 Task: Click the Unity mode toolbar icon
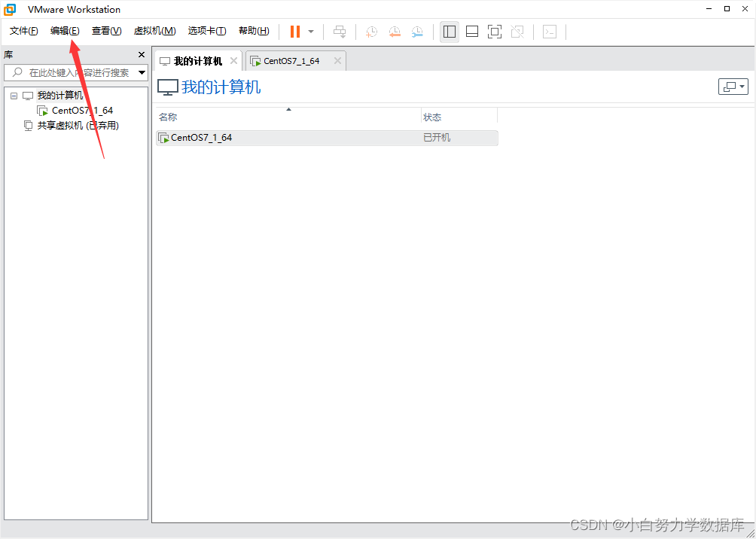pos(517,32)
